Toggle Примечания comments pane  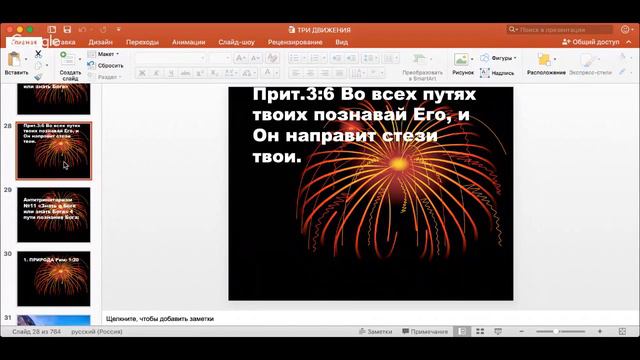(425, 331)
